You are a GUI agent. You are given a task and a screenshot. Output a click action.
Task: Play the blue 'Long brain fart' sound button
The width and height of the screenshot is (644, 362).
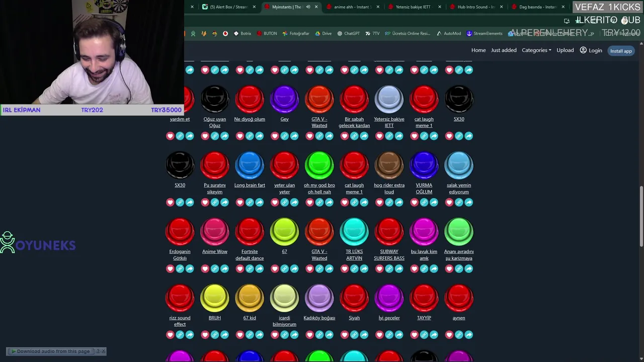coord(250,165)
